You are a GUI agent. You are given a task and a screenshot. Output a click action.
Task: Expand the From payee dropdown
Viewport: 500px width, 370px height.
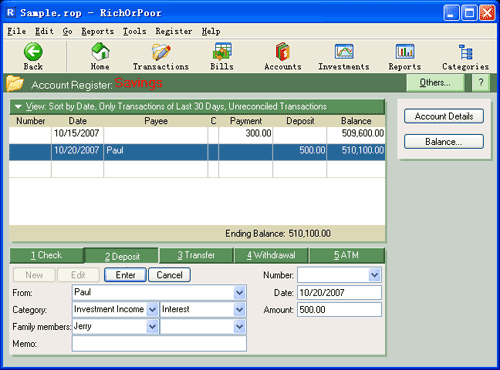coord(239,293)
